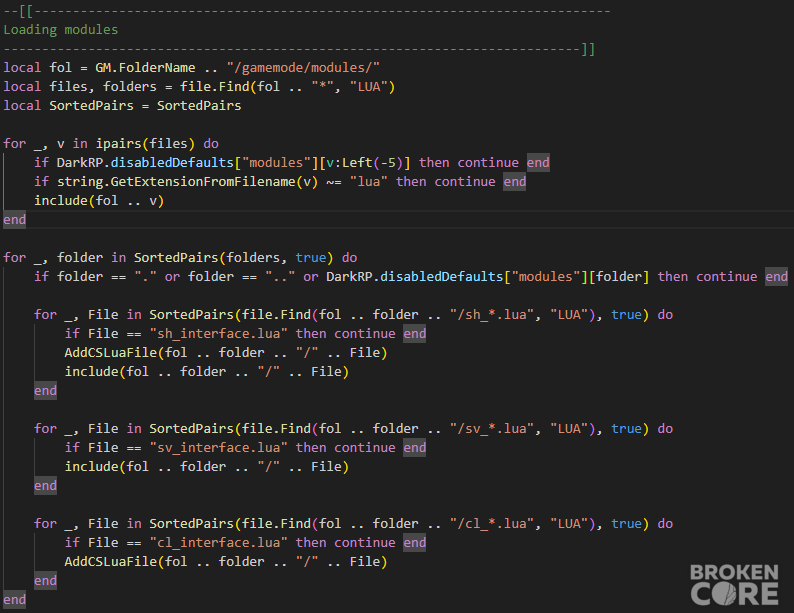Click the line include(fol .. v)

point(99,201)
